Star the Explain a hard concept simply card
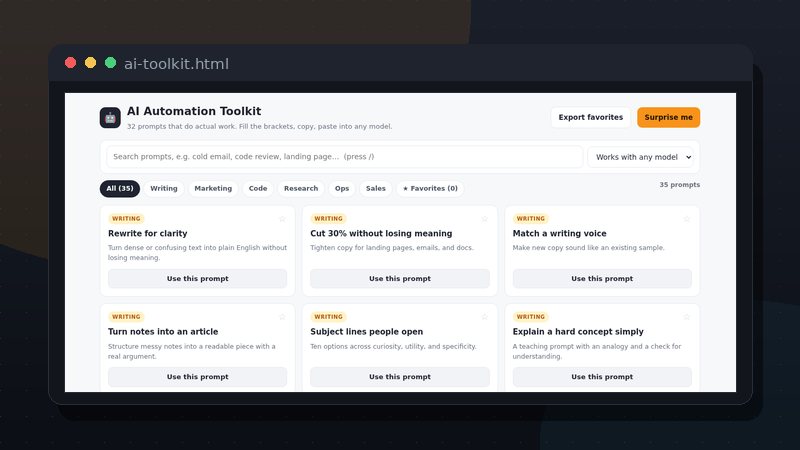 click(687, 317)
